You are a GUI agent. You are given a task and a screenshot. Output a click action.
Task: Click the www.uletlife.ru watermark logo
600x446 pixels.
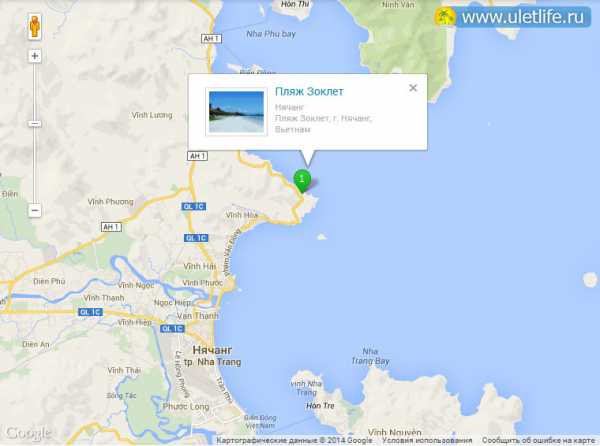tap(513, 17)
